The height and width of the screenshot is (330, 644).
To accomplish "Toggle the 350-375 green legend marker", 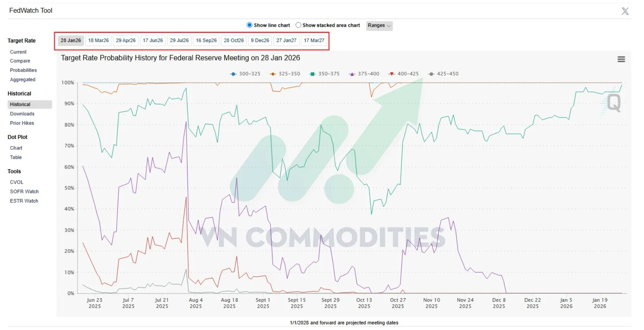I will tap(312, 74).
